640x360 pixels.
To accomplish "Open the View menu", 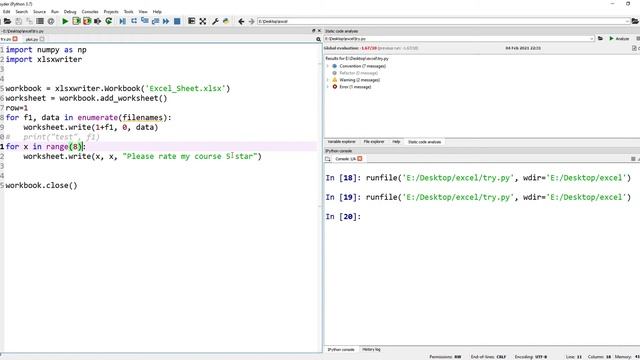I will click(143, 12).
